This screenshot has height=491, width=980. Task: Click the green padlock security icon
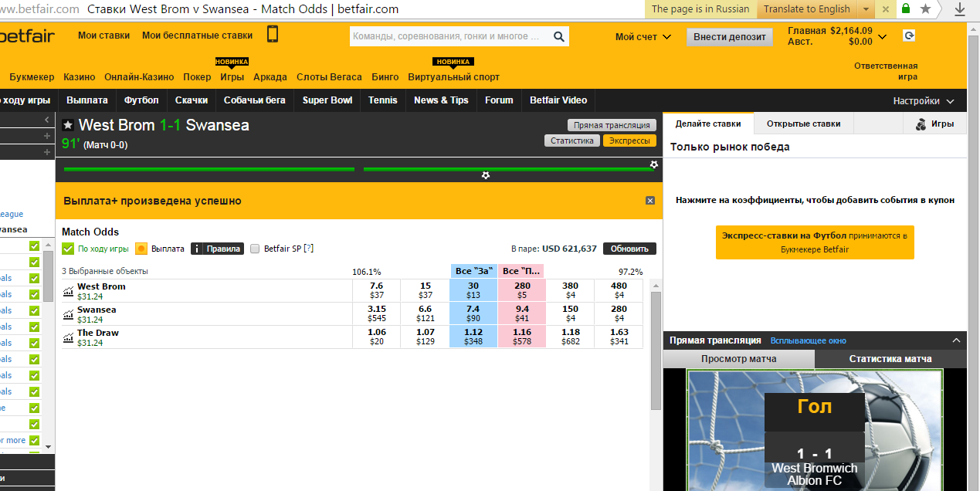tap(905, 9)
